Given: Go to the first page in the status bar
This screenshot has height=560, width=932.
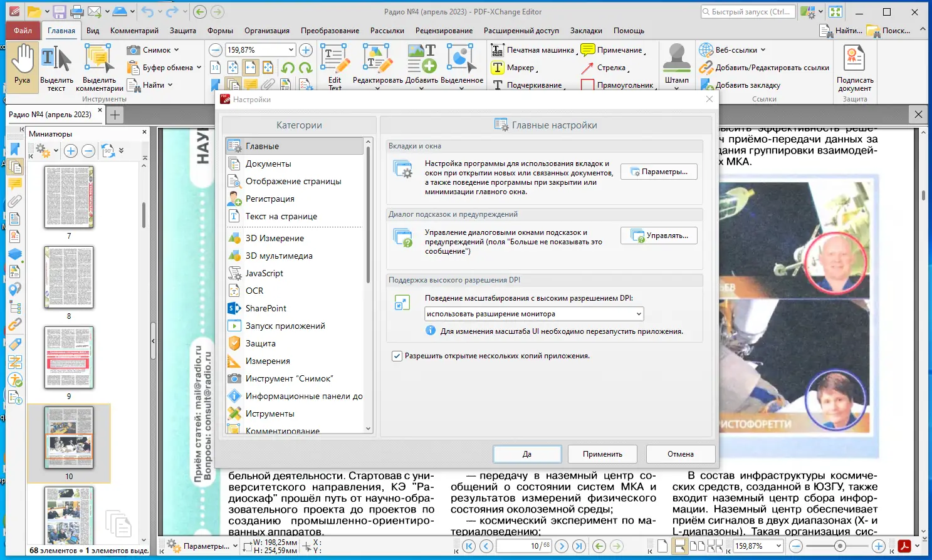Looking at the screenshot, I should click(469, 546).
